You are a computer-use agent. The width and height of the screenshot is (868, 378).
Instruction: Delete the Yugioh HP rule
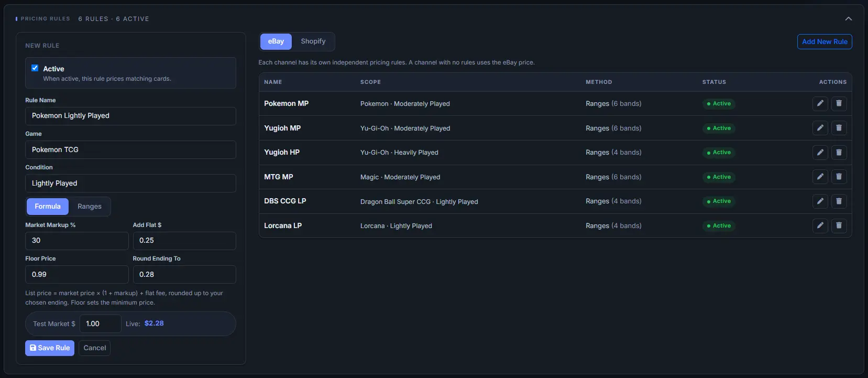click(x=839, y=152)
